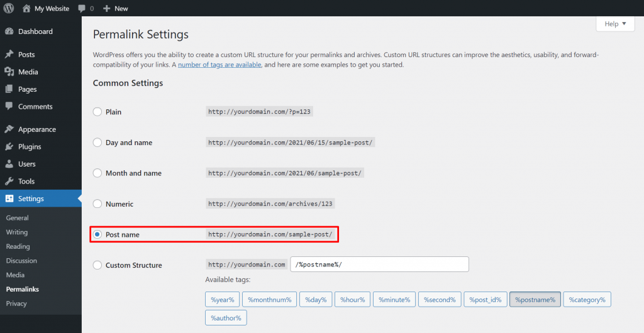The height and width of the screenshot is (333, 644).
Task: Go to Privacy settings submenu
Action: point(16,303)
